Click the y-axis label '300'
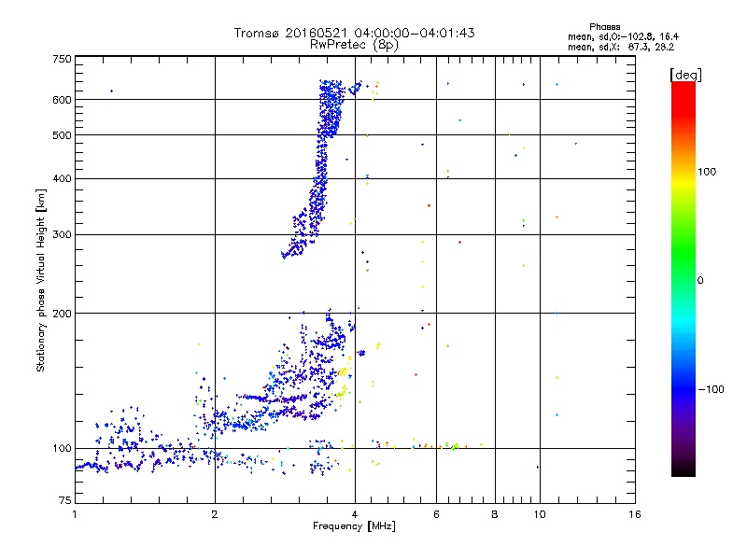Screen dimensions: 747x560 [62, 235]
